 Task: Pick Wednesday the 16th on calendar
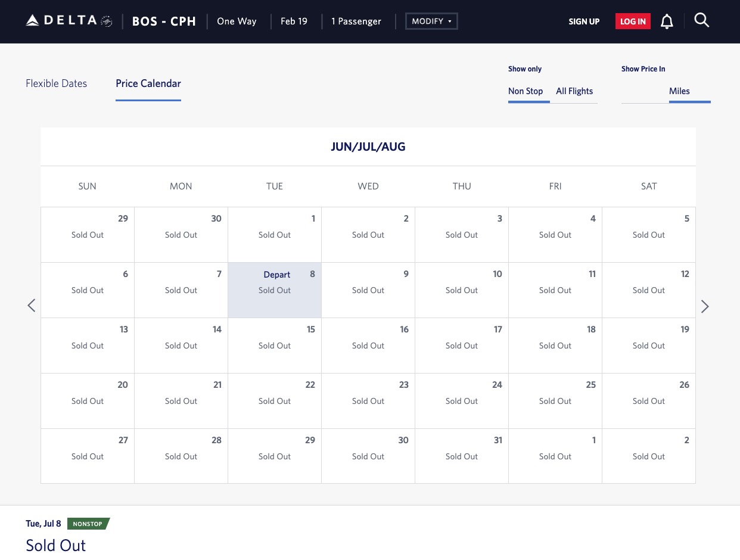click(x=368, y=346)
